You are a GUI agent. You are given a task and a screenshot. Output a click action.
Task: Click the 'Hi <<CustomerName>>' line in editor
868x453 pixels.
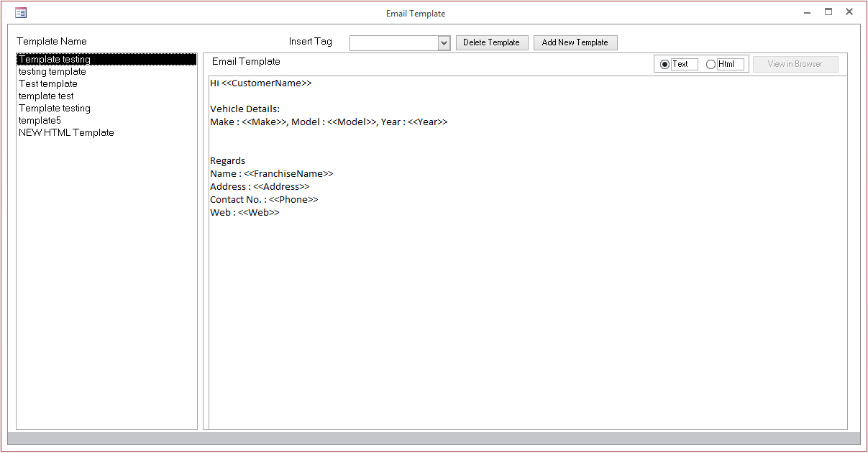261,83
